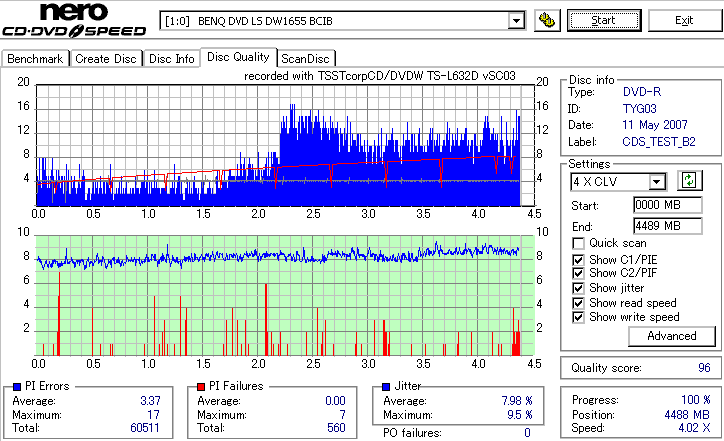Click the PI Errors maximum 17
This screenshot has height=441, width=724.
(154, 415)
